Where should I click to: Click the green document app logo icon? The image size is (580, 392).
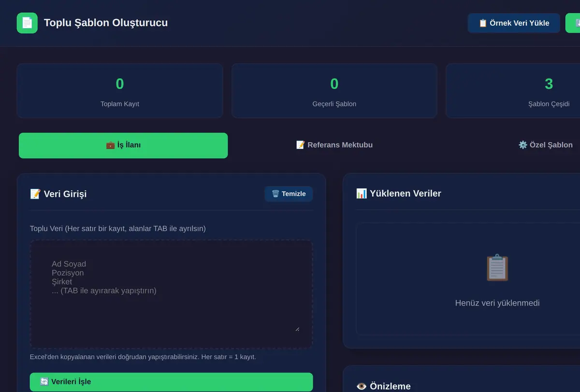tap(27, 23)
